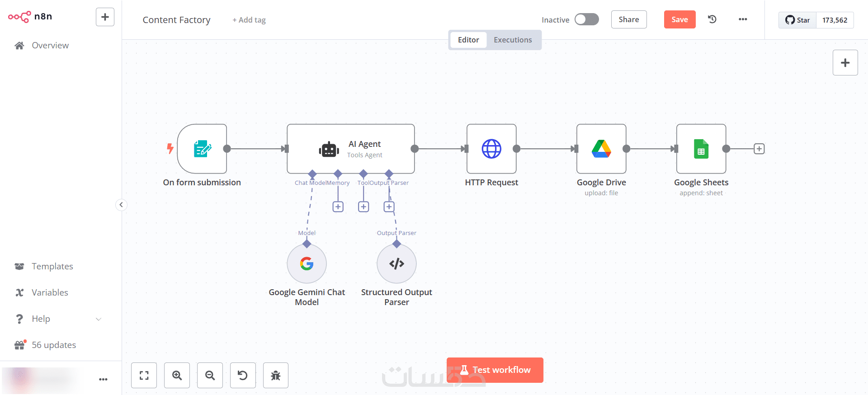868x395 pixels.
Task: Add a Memory sub-node to AI Agent
Action: 338,207
